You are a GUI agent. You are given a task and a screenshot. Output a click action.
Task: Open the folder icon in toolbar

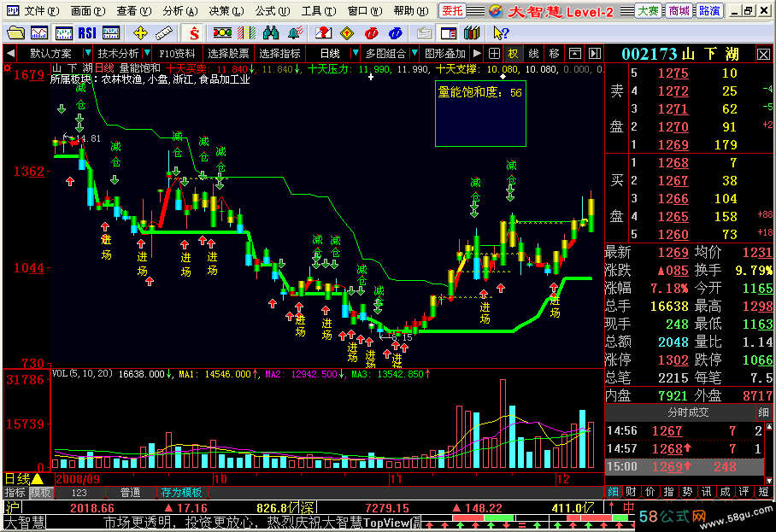coord(15,33)
